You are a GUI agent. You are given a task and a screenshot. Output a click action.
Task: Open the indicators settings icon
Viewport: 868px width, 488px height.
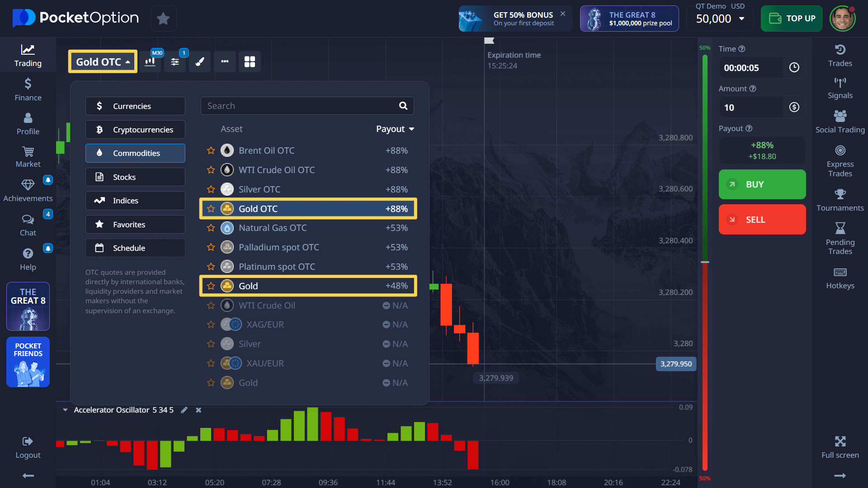point(175,62)
